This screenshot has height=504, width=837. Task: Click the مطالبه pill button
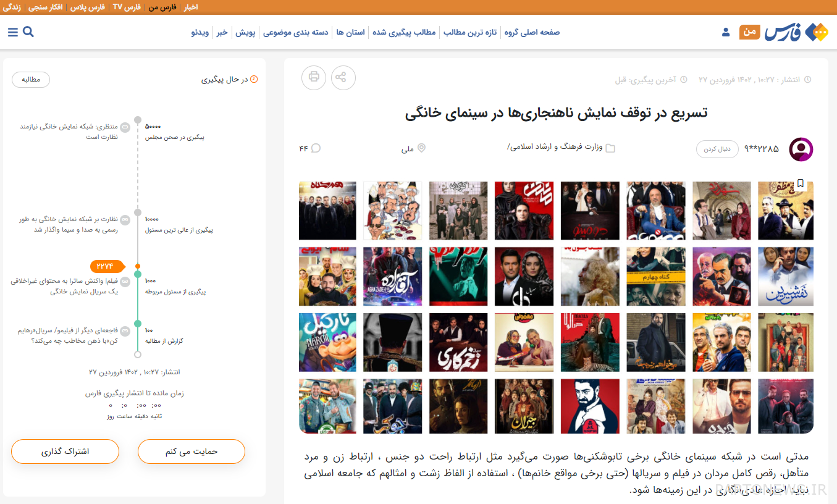tap(31, 80)
